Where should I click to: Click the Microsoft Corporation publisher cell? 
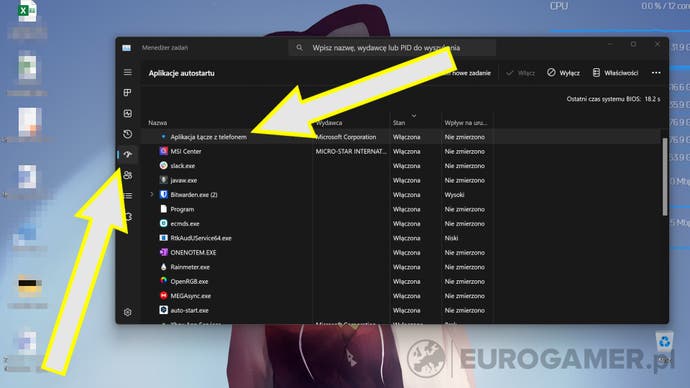point(346,137)
